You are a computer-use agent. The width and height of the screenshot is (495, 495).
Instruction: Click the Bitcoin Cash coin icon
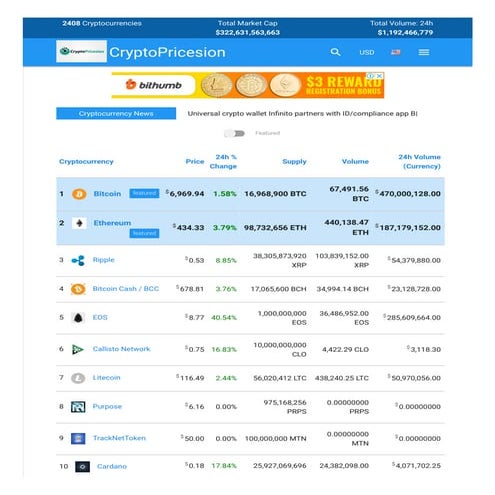[78, 289]
